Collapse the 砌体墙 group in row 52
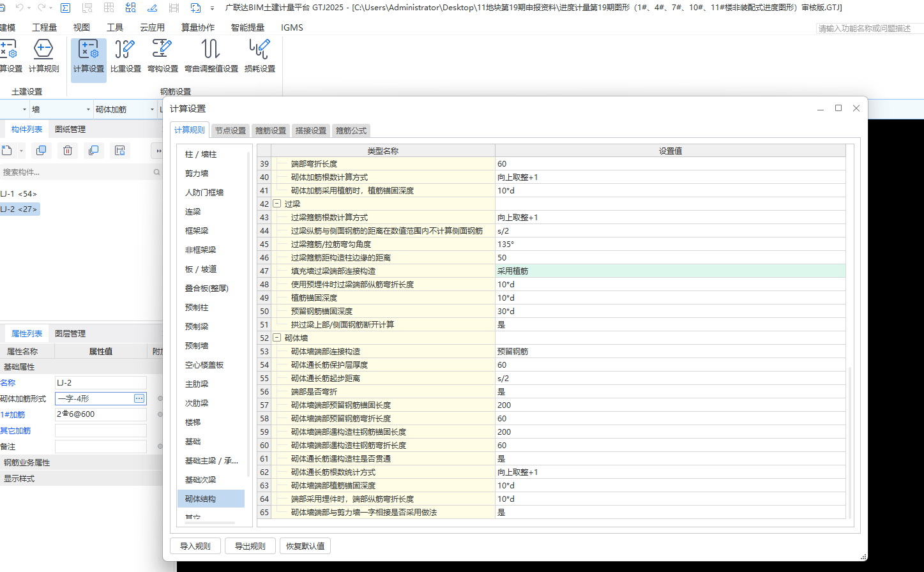924x572 pixels. (277, 338)
